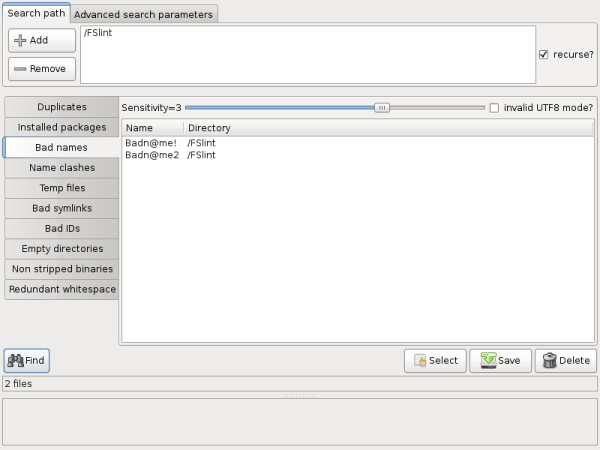Sort list by Name column header
Viewport: 600px width, 450px height.
(150, 128)
